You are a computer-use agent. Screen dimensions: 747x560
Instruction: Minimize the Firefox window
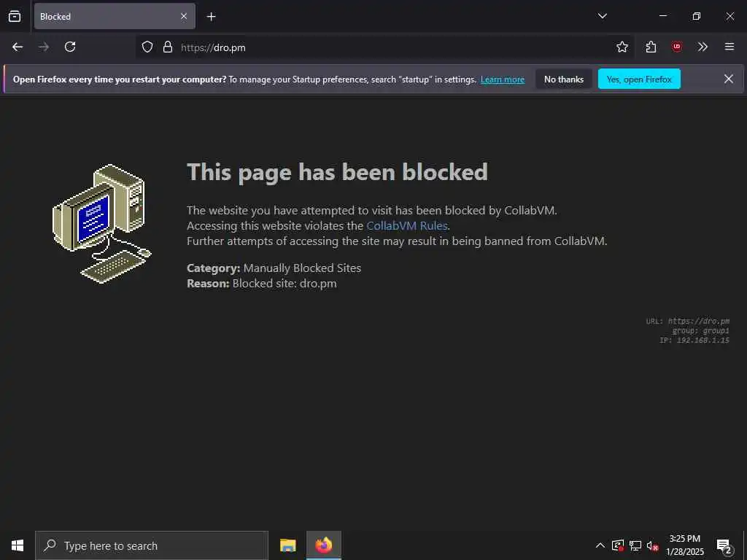click(x=662, y=16)
